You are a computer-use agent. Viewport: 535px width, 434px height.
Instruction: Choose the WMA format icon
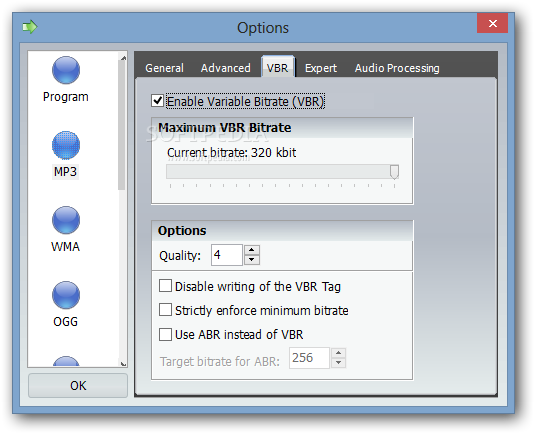point(66,220)
